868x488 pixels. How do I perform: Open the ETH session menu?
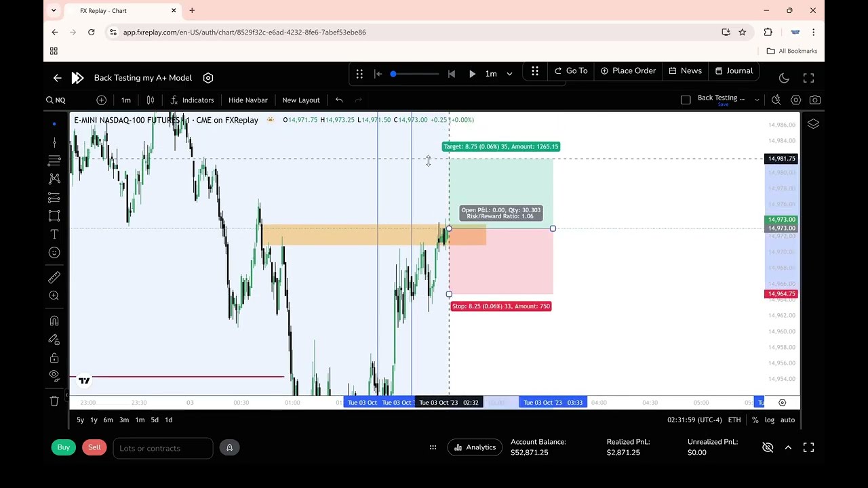pyautogui.click(x=734, y=420)
